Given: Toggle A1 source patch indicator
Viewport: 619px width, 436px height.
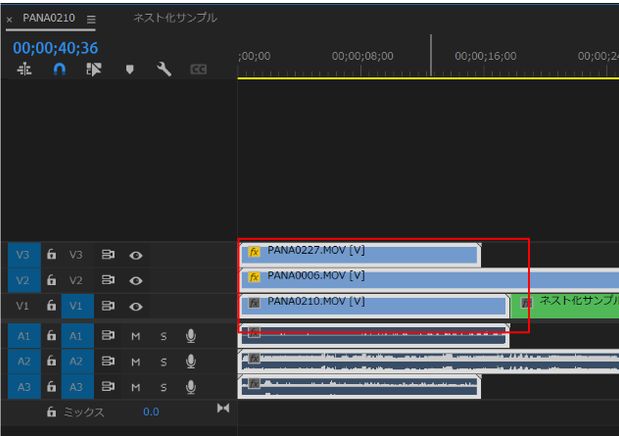Looking at the screenshot, I should pos(24,336).
